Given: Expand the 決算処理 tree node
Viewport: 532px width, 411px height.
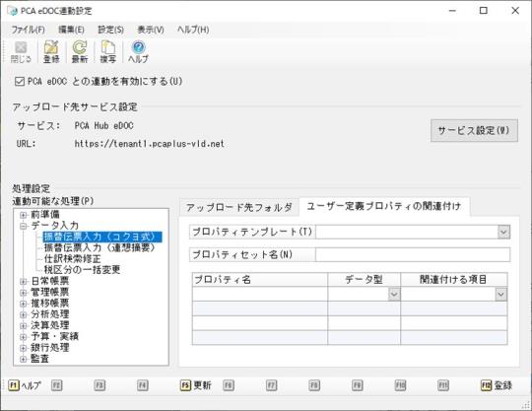Looking at the screenshot, I should [x=23, y=326].
